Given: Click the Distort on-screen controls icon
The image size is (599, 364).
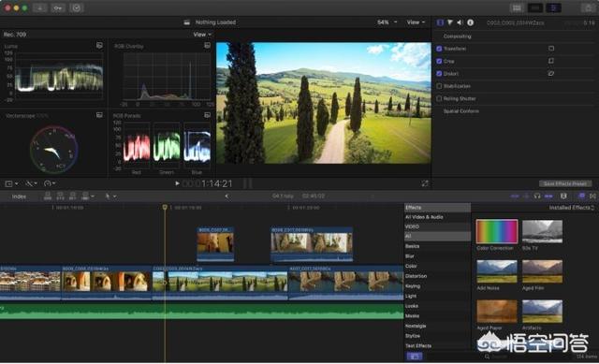Looking at the screenshot, I should point(551,73).
